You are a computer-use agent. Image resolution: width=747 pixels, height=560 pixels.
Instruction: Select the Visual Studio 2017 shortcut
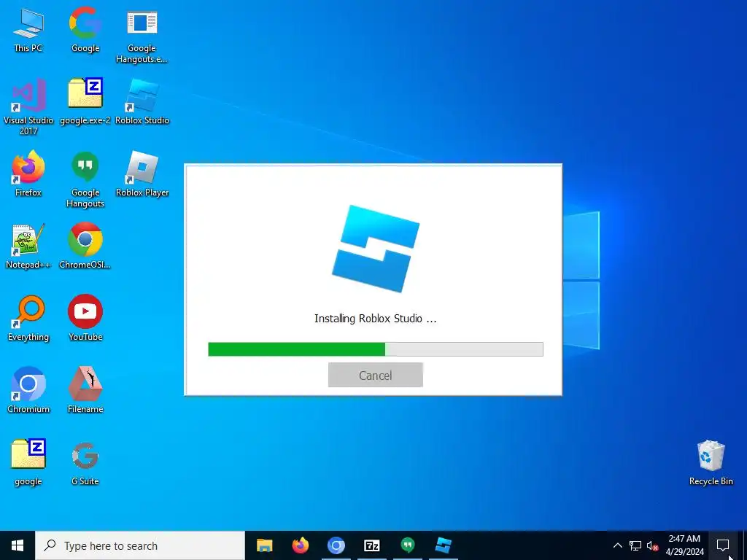click(x=28, y=107)
